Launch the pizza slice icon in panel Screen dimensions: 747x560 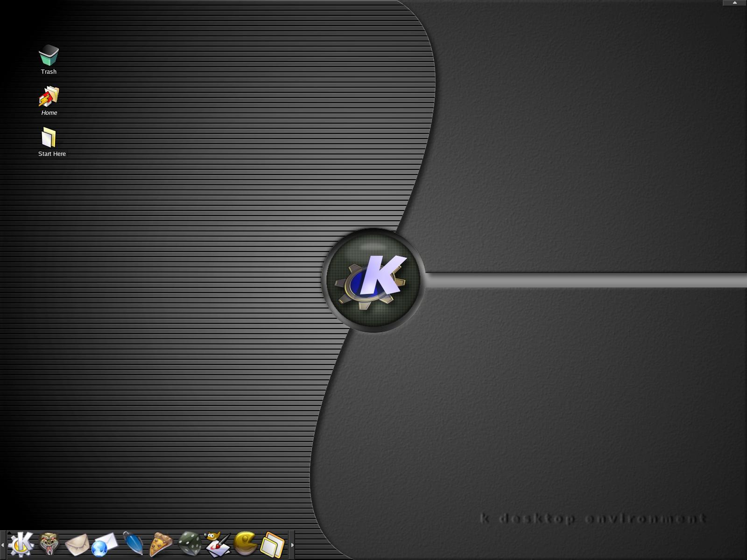click(x=161, y=544)
